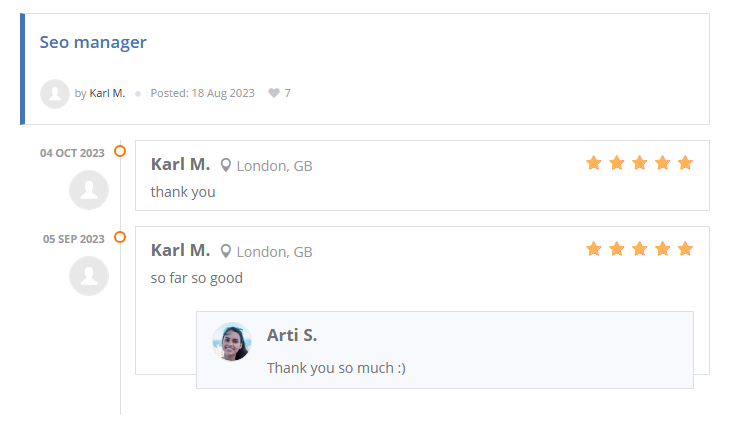Click fifth star in 'thank you' review

coord(685,163)
